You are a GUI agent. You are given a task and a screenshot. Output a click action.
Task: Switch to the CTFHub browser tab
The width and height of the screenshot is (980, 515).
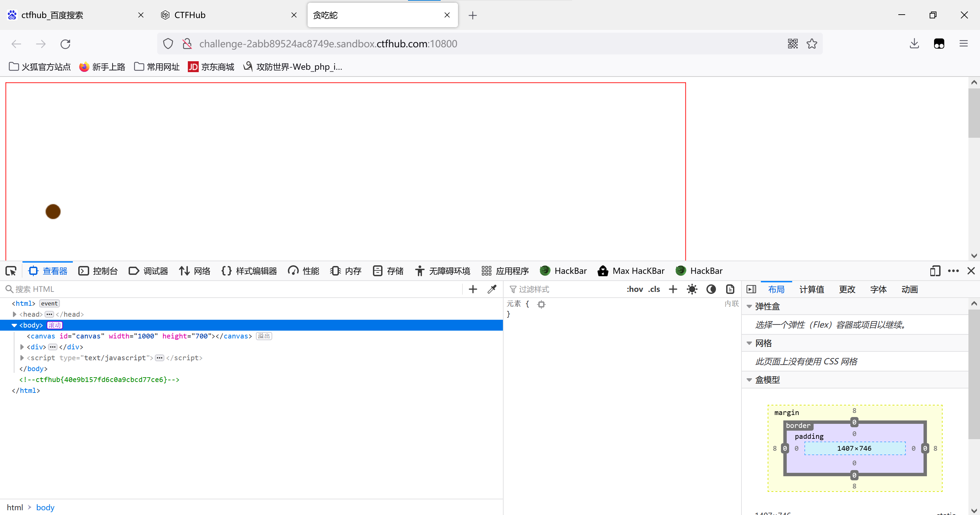230,15
